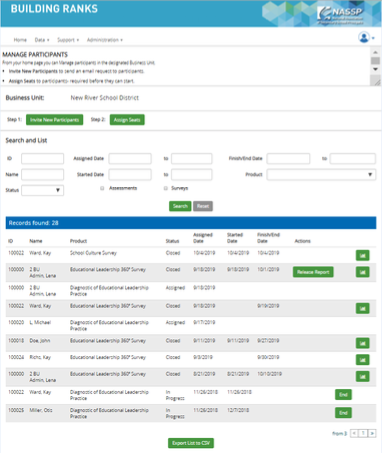Image resolution: width=382 pixels, height=453 pixels.
Task: Click 'Miller, Otis' name cell
Action: pyautogui.click(x=41, y=410)
